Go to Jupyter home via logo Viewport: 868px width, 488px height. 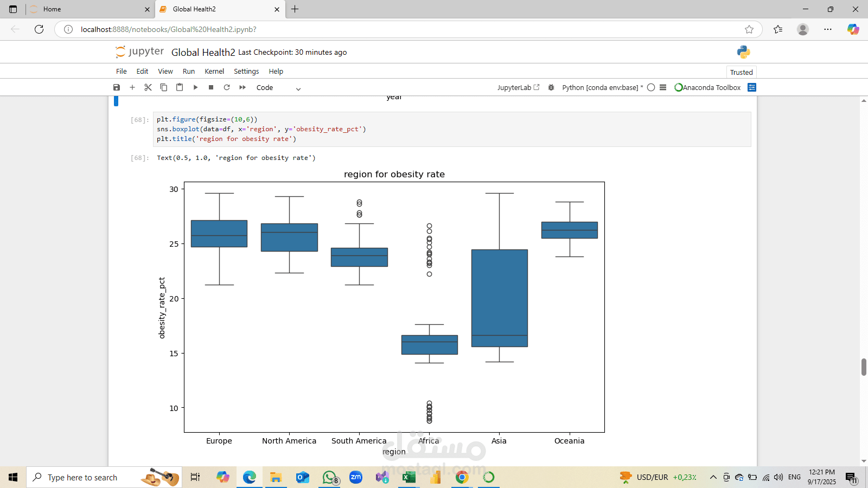point(139,52)
